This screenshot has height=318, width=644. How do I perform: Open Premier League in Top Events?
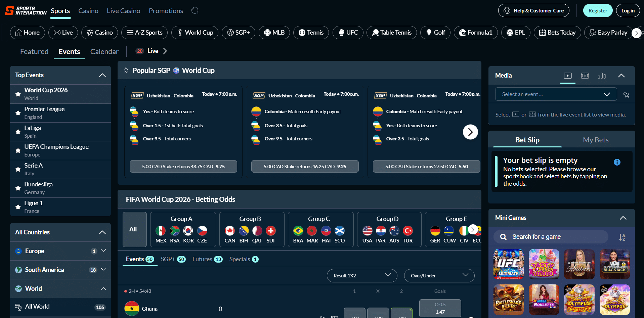point(60,113)
